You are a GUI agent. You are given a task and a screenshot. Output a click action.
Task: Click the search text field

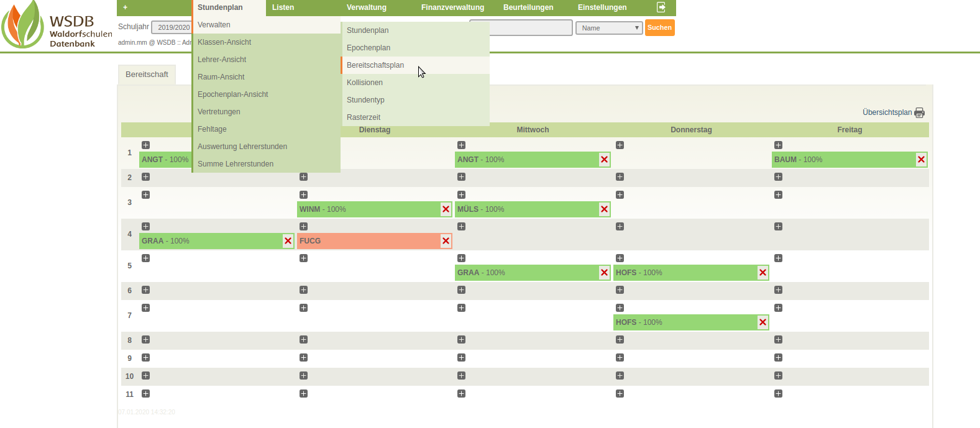point(529,28)
